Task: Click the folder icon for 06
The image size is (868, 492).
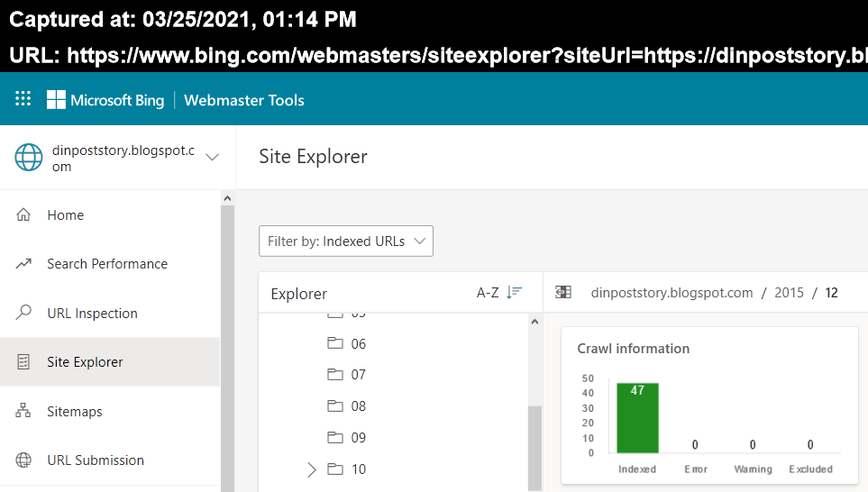Action: [335, 343]
